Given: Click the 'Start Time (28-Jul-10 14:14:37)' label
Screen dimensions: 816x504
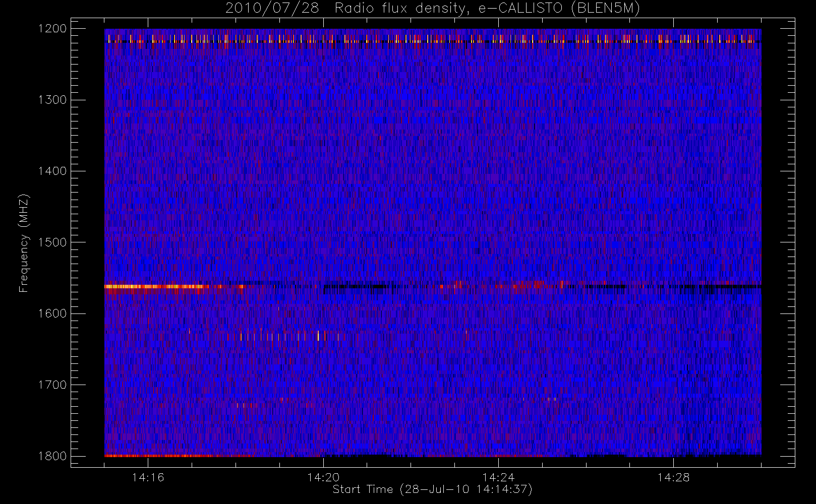Looking at the screenshot, I should click(x=432, y=489).
